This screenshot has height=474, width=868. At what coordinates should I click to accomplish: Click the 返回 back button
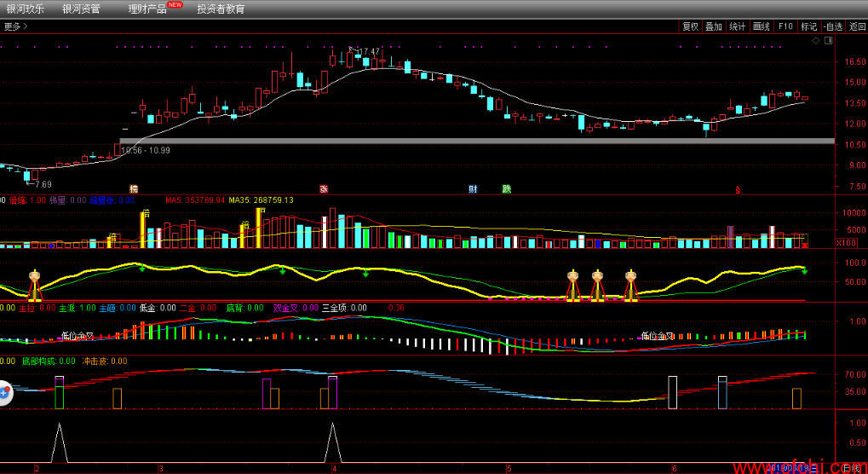click(858, 26)
